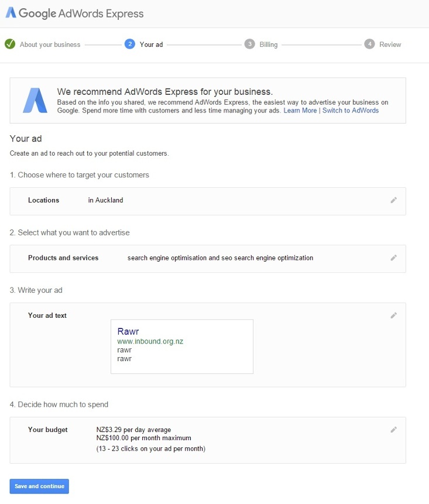Click '3. Write your ad' heading

36,290
